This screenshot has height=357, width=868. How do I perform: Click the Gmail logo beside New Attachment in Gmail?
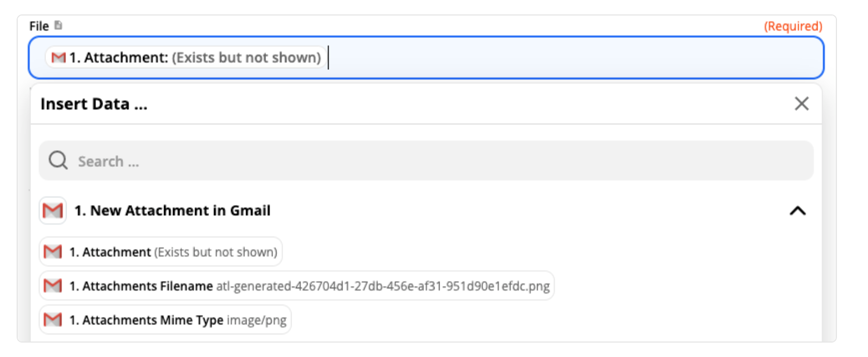(x=53, y=211)
